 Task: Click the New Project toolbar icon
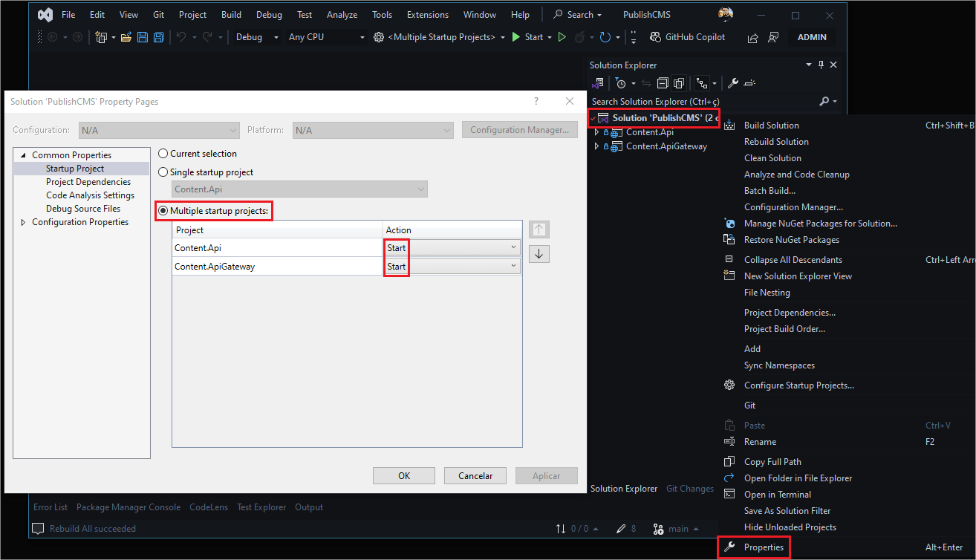(102, 37)
